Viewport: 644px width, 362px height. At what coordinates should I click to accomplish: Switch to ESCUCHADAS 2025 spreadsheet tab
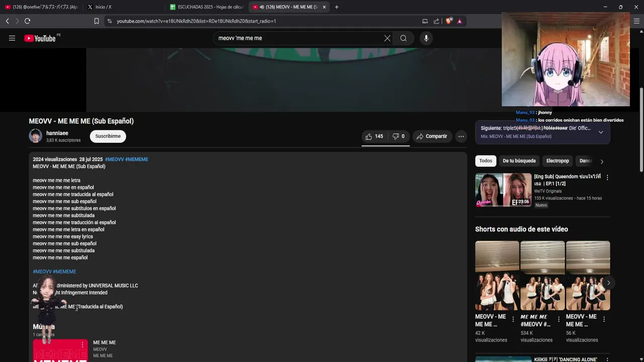207,7
